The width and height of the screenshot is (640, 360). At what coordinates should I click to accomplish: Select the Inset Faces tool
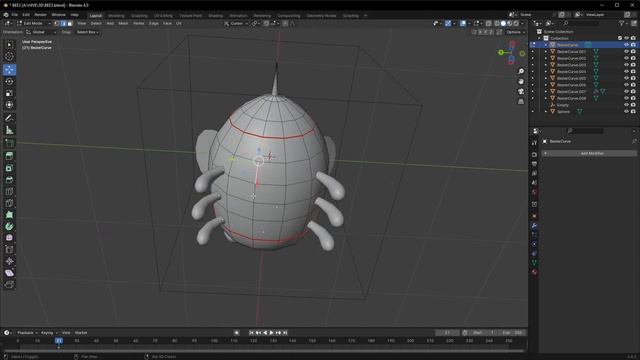pyautogui.click(x=9, y=168)
